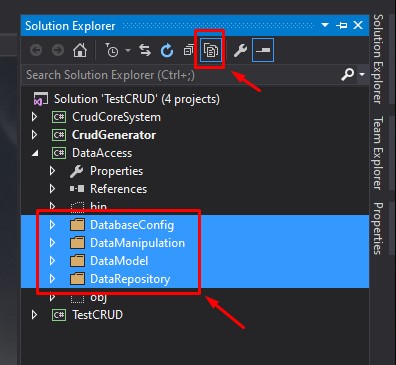The image size is (396, 365).
Task: Click the C# icon of DataAccess
Action: click(59, 153)
